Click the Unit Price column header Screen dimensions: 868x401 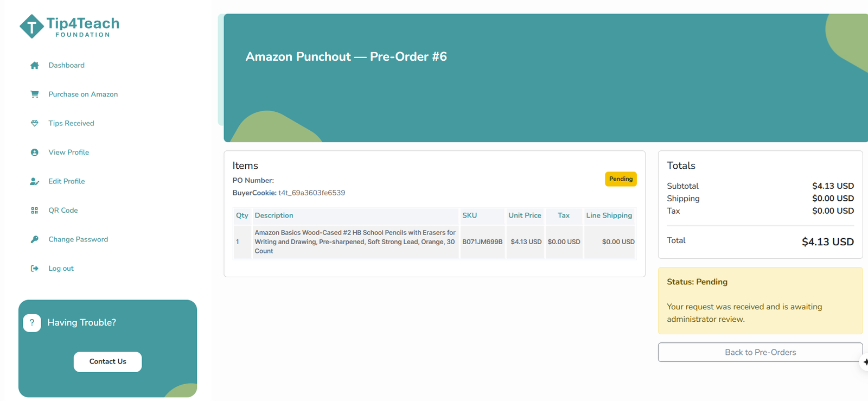tap(525, 215)
